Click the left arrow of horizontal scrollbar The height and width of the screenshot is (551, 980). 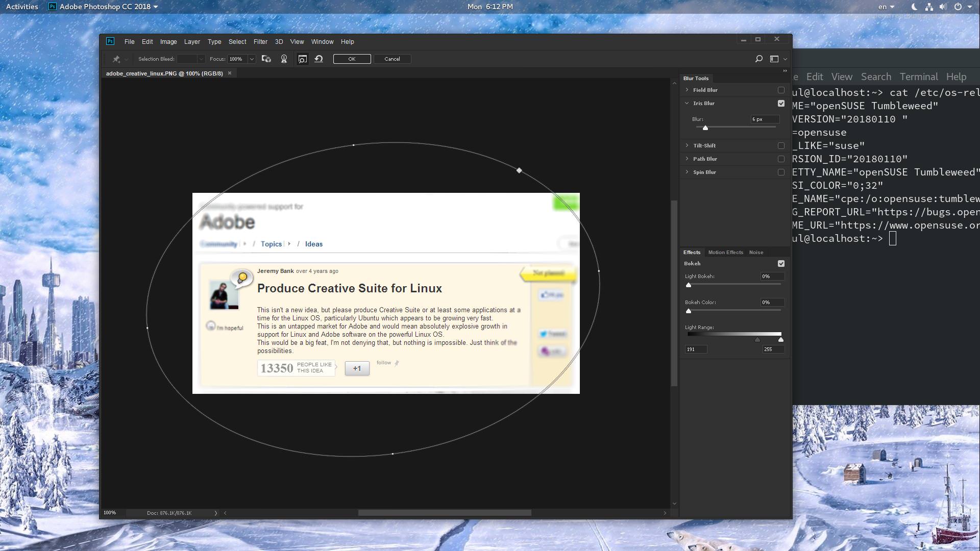click(x=225, y=513)
